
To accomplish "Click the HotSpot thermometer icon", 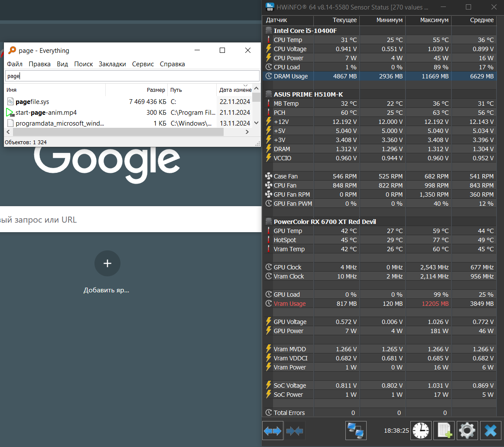I will point(268,240).
